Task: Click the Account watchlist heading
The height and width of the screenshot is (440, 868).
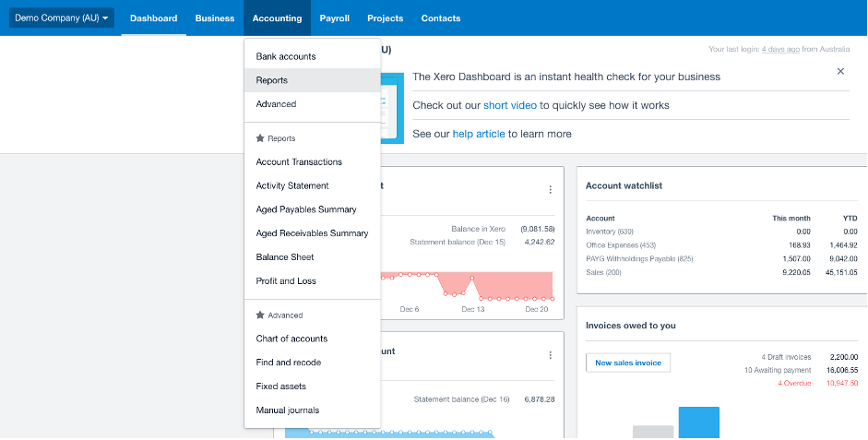Action: [x=624, y=186]
